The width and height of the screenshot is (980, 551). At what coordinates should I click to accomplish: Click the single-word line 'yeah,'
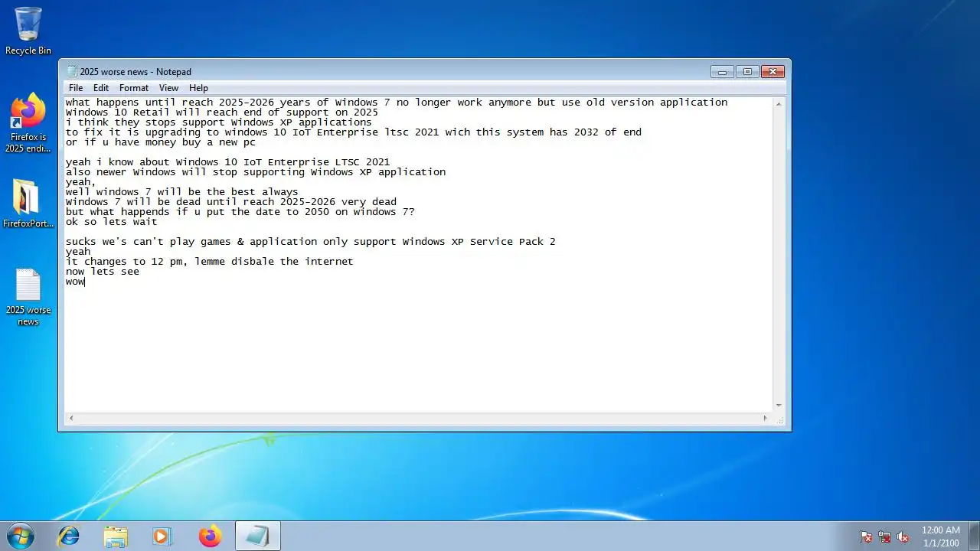(x=81, y=182)
